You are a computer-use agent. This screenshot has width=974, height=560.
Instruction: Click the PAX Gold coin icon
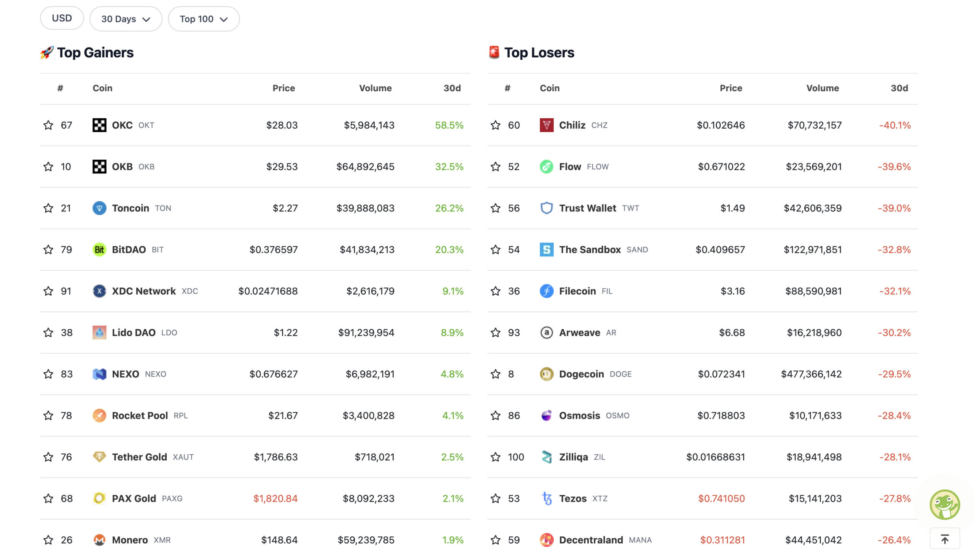(99, 498)
